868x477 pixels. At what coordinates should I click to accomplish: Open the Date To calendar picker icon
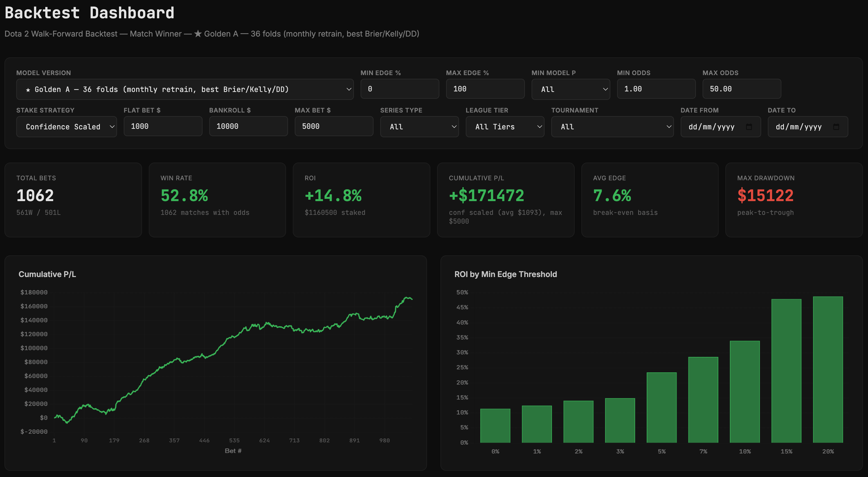pos(836,127)
